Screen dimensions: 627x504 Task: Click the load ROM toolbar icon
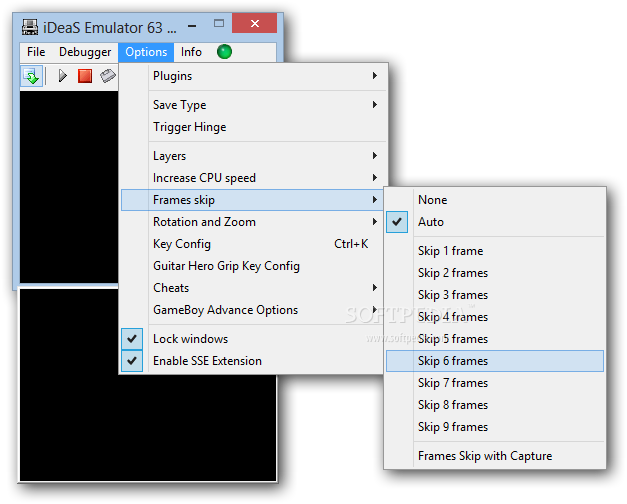point(31,76)
